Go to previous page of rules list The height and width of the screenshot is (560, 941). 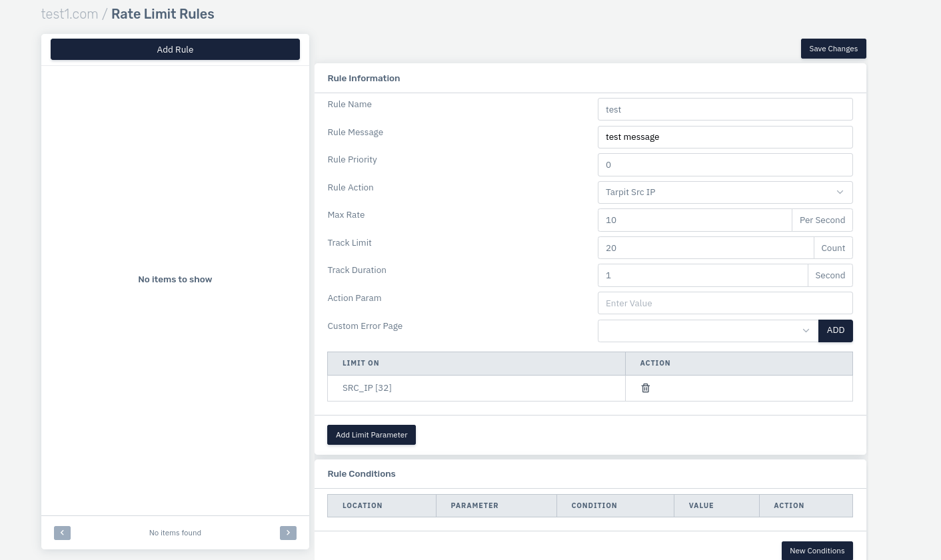(62, 533)
